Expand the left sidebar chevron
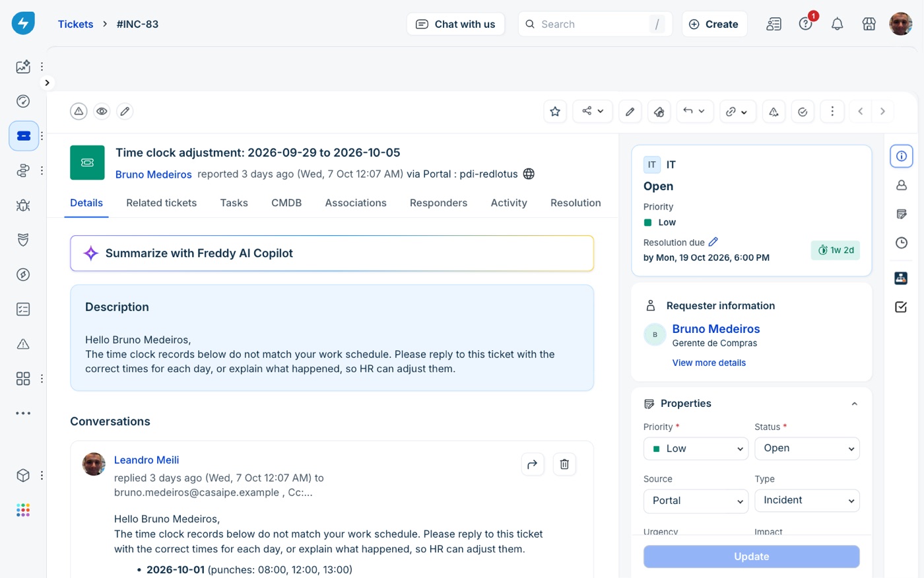 pos(47,83)
